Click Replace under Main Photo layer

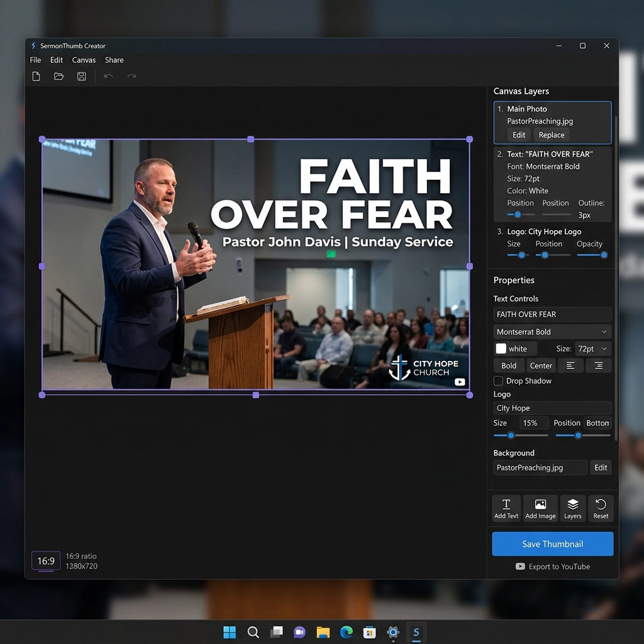tap(552, 135)
